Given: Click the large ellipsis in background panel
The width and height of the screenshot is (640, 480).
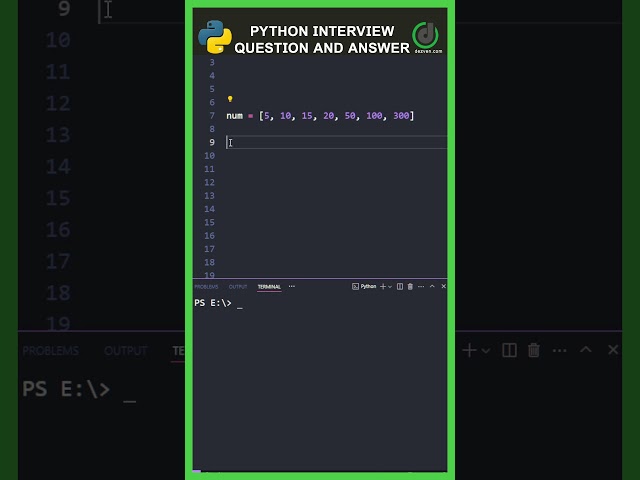Looking at the screenshot, I should [x=559, y=350].
